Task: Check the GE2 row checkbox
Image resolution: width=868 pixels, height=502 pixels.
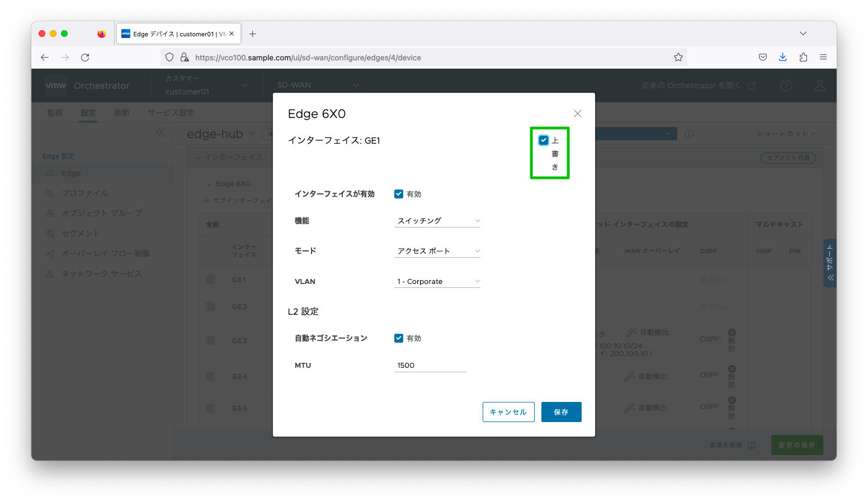Action: 210,306
